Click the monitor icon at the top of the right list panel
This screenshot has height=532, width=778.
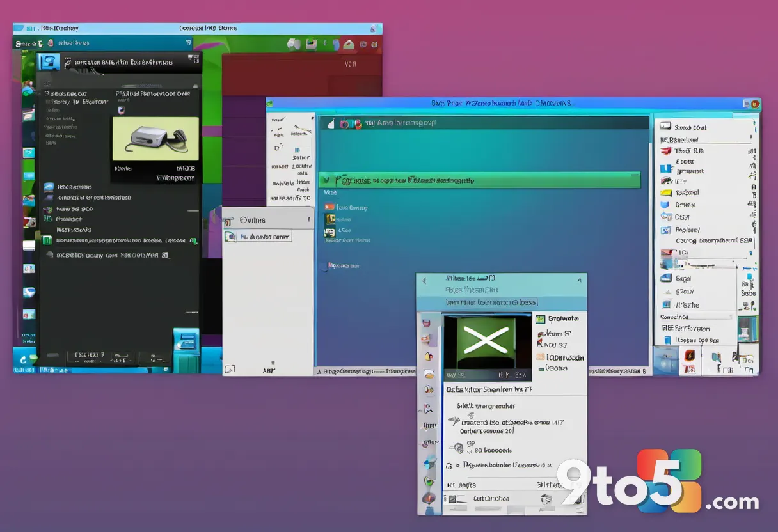(665, 127)
